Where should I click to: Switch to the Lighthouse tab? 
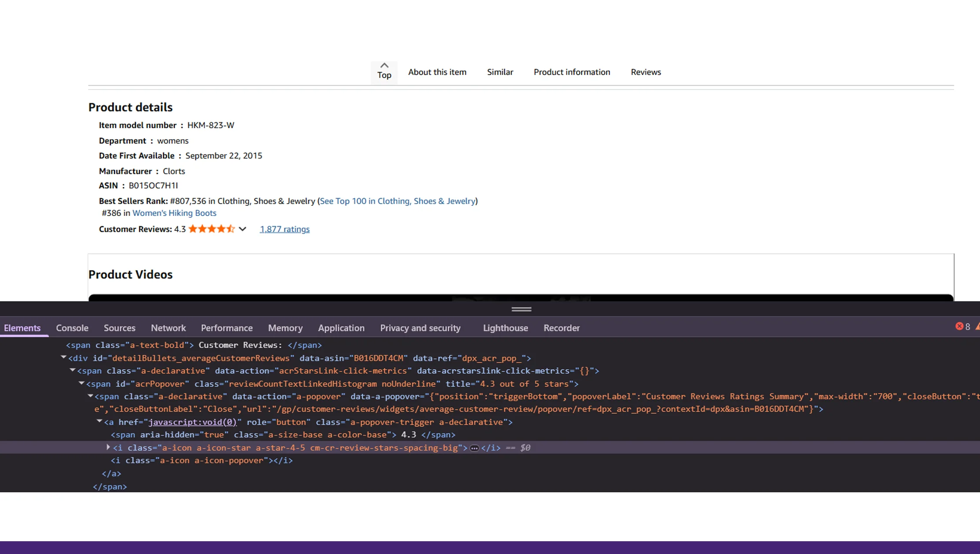[x=505, y=328]
